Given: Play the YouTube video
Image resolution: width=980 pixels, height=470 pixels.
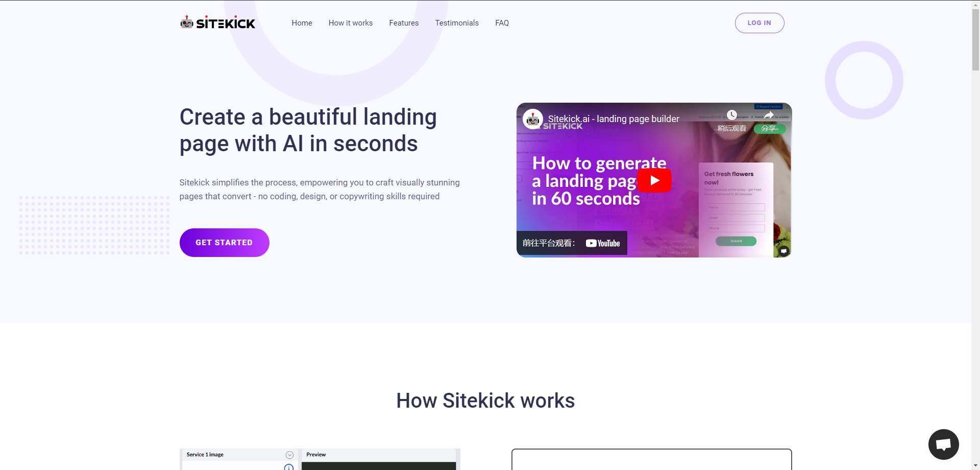Looking at the screenshot, I should (654, 180).
